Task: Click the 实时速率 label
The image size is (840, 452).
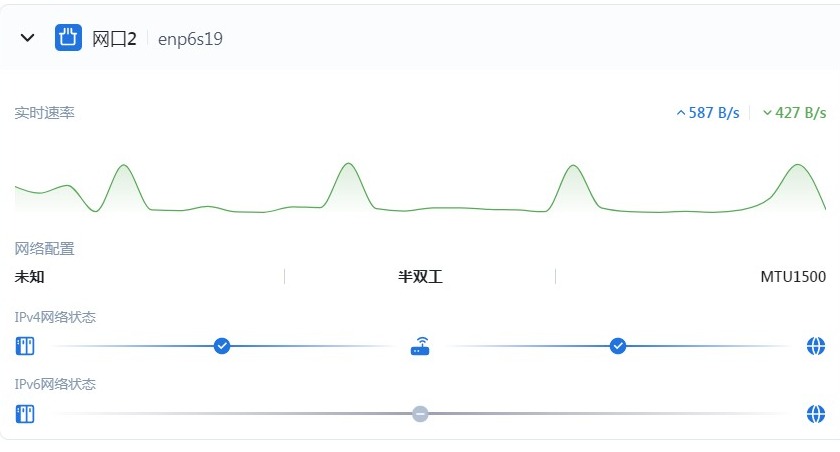Action: tap(44, 113)
